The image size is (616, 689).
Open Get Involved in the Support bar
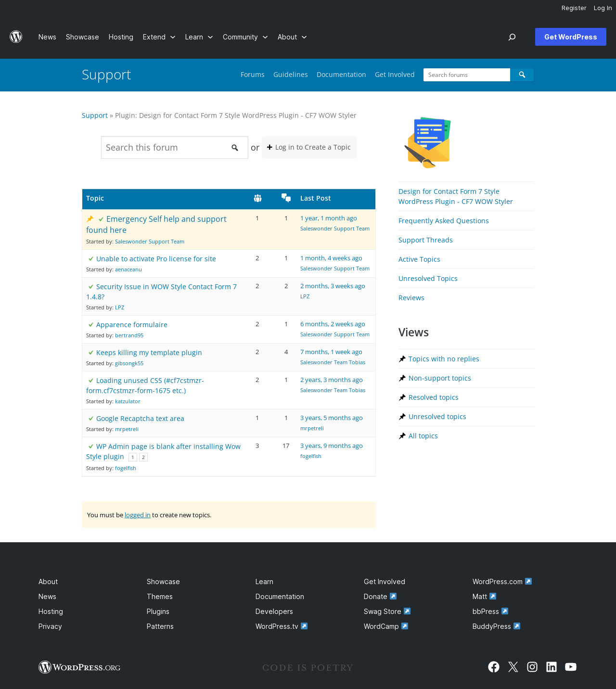pos(395,75)
